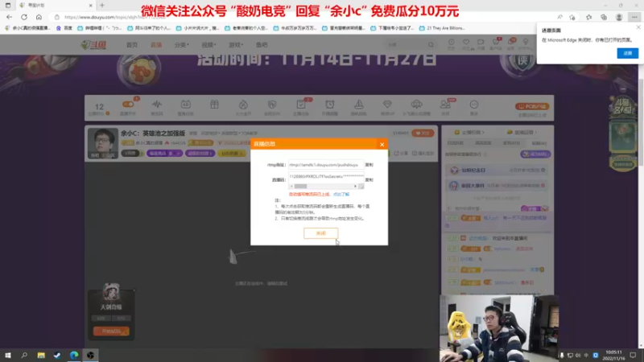Click the streamer avatar thumbnail
The image size is (644, 362).
point(103,143)
